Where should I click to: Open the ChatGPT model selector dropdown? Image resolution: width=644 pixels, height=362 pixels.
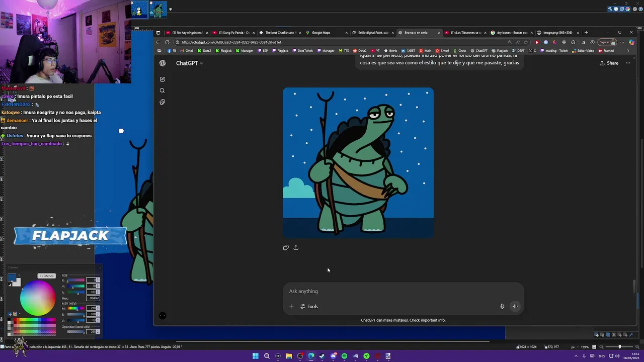coord(190,63)
